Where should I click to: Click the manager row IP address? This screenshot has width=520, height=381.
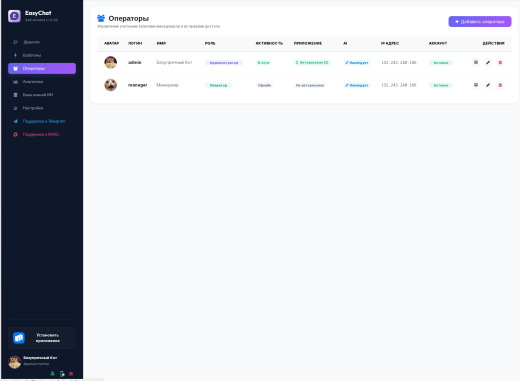pos(399,85)
